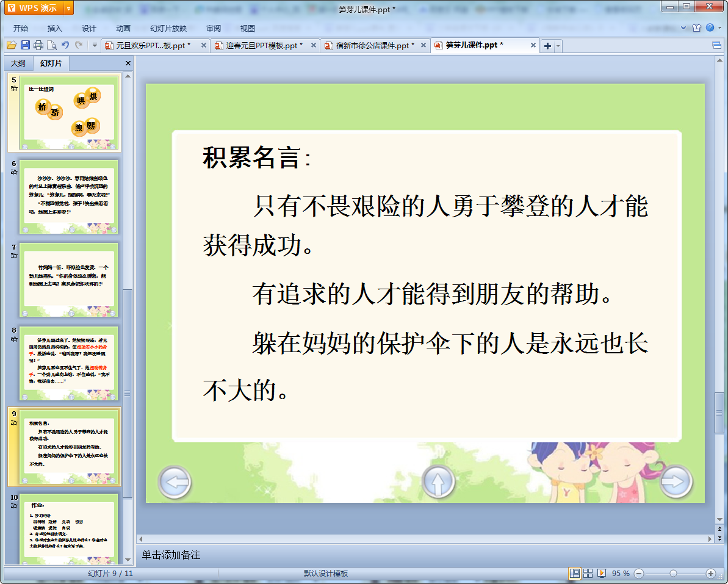The height and width of the screenshot is (584, 728).
Task: Select slide 9 thumbnail 积累名言
Action: (x=69, y=447)
